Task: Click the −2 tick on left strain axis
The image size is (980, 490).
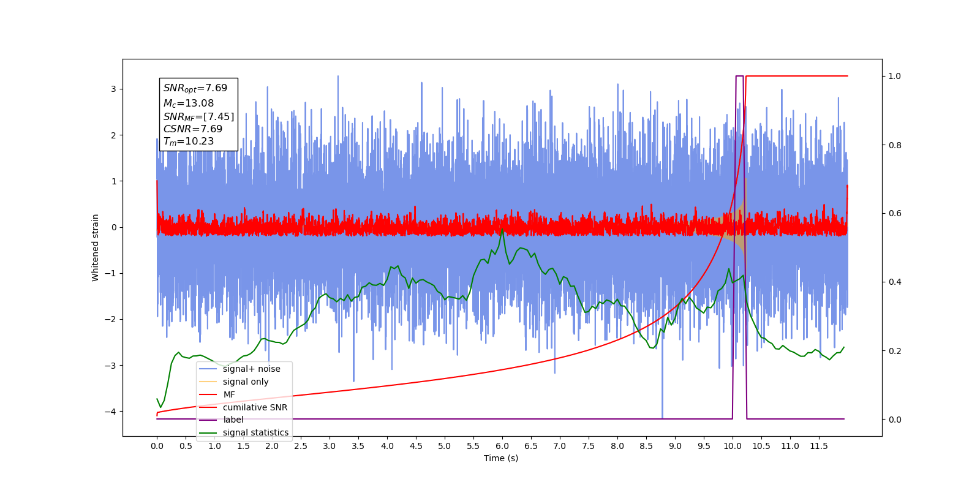Action: pos(110,319)
